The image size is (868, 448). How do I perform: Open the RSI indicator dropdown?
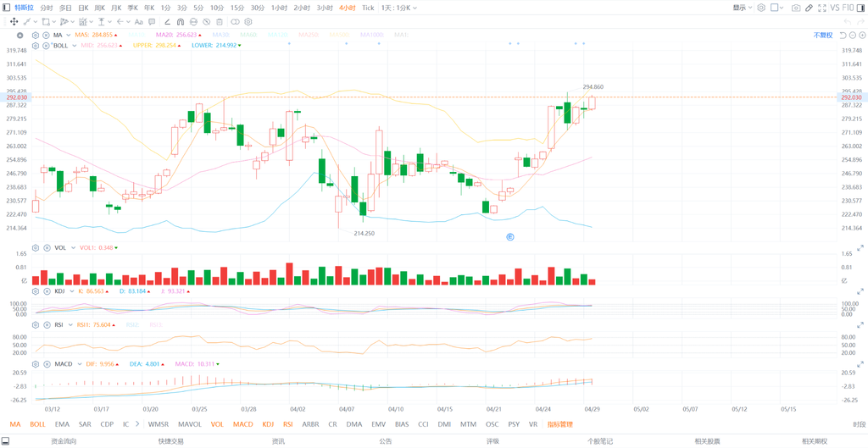click(x=70, y=326)
